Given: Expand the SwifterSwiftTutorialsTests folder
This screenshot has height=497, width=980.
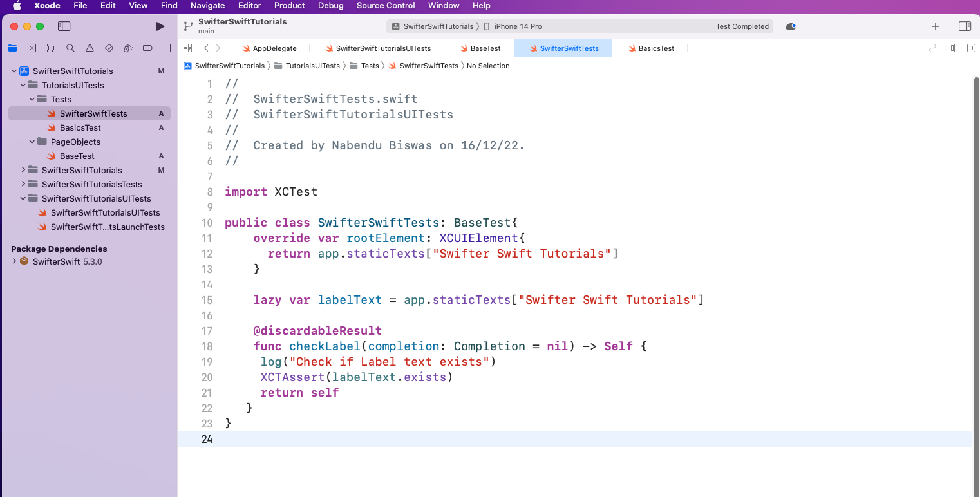Looking at the screenshot, I should pyautogui.click(x=23, y=184).
